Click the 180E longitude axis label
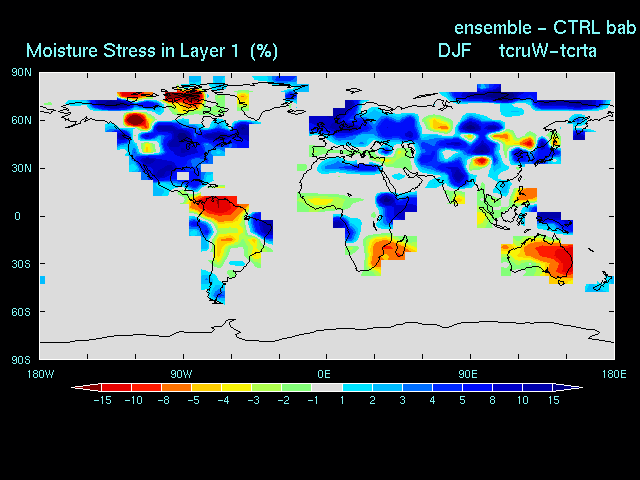This screenshot has width=640, height=480. [613, 374]
